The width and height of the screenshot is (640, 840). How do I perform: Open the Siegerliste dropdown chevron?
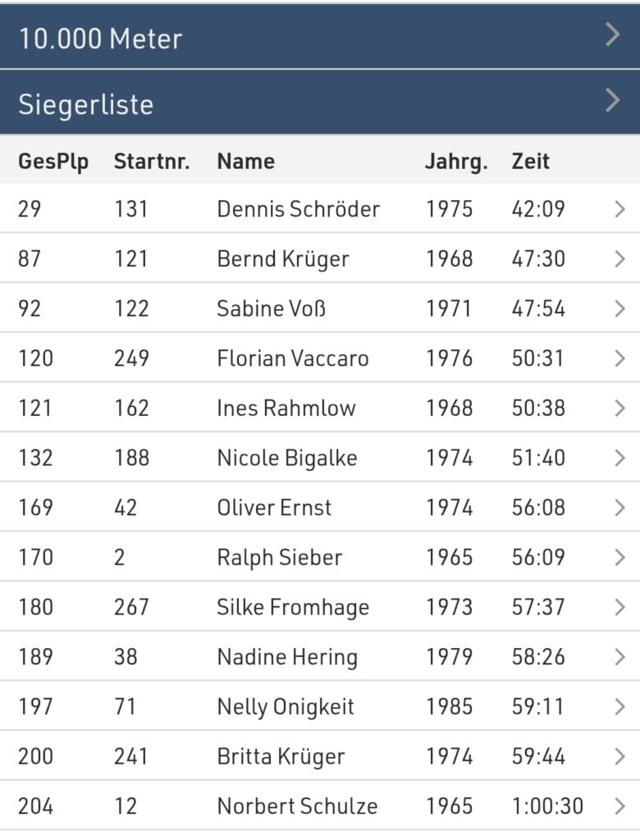click(x=613, y=101)
